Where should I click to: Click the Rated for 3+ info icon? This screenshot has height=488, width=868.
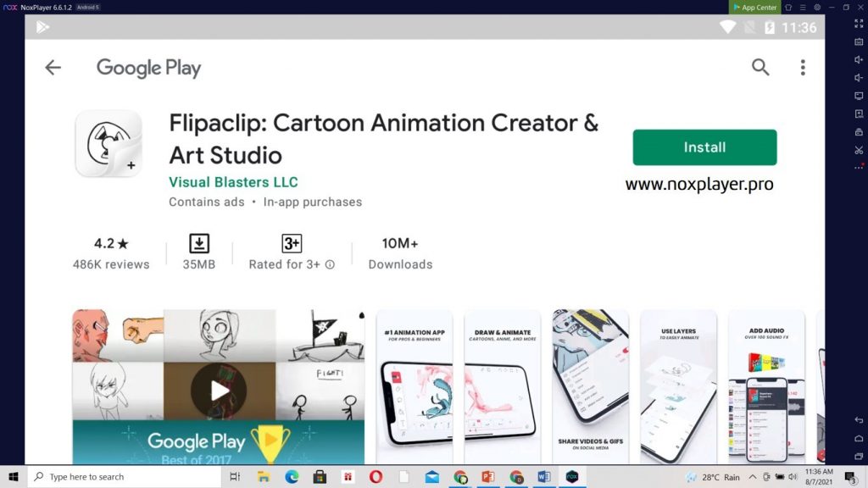pos(330,264)
